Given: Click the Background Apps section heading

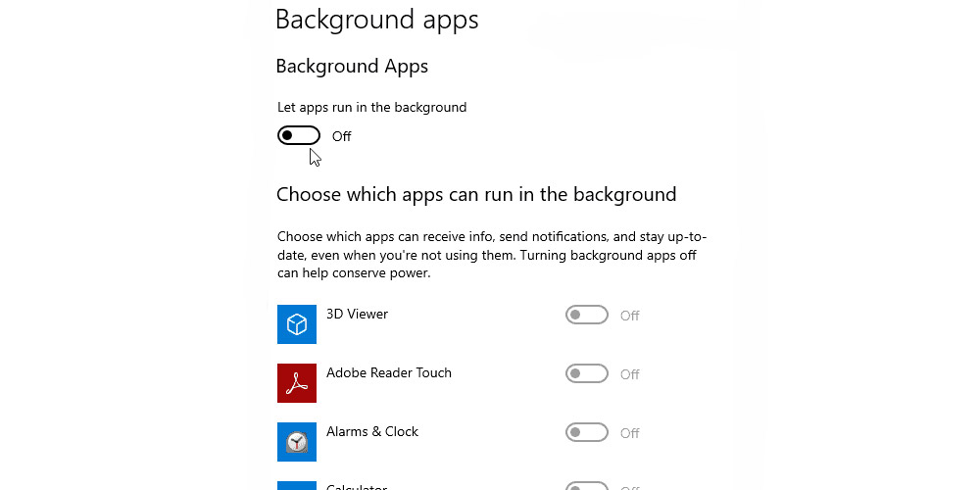Looking at the screenshot, I should tap(352, 67).
